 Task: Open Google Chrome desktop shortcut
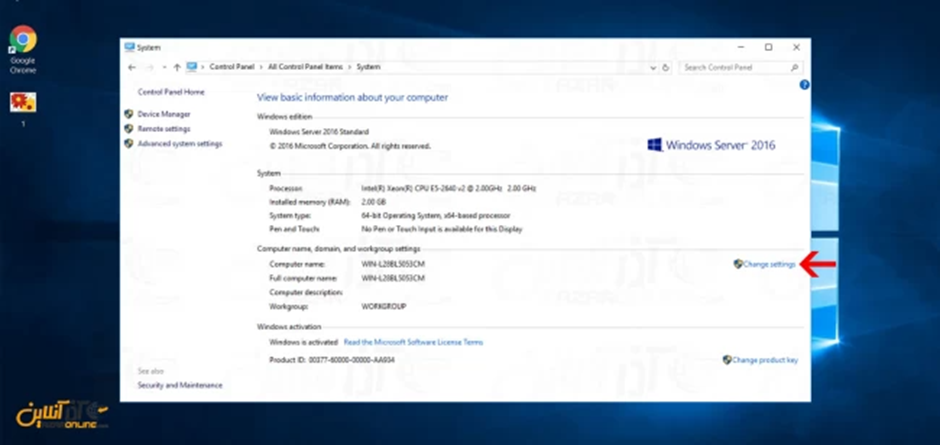[x=23, y=49]
